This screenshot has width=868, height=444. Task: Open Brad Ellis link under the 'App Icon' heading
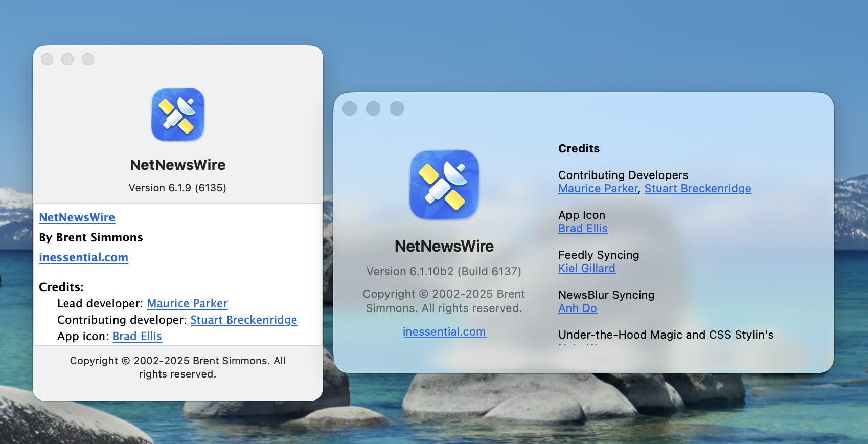(583, 228)
